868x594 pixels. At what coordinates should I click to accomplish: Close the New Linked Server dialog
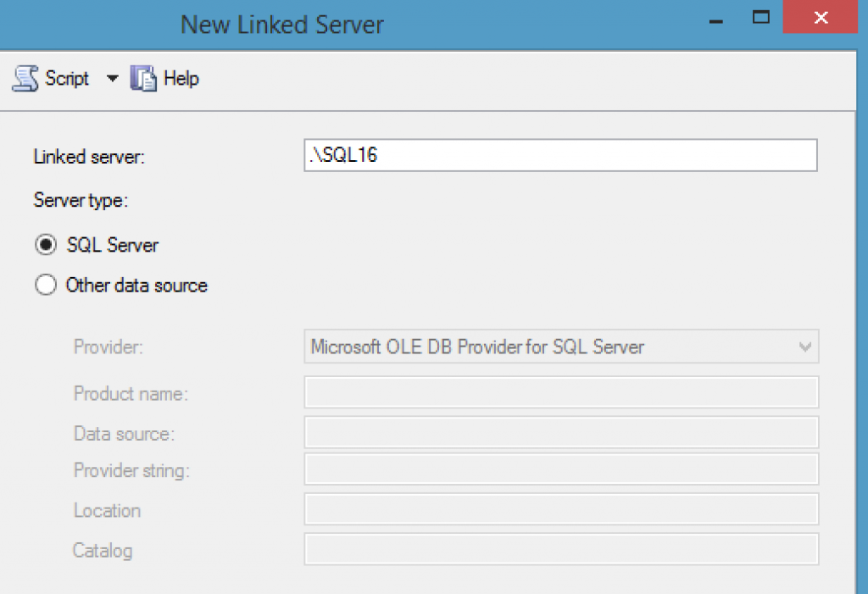pos(819,17)
